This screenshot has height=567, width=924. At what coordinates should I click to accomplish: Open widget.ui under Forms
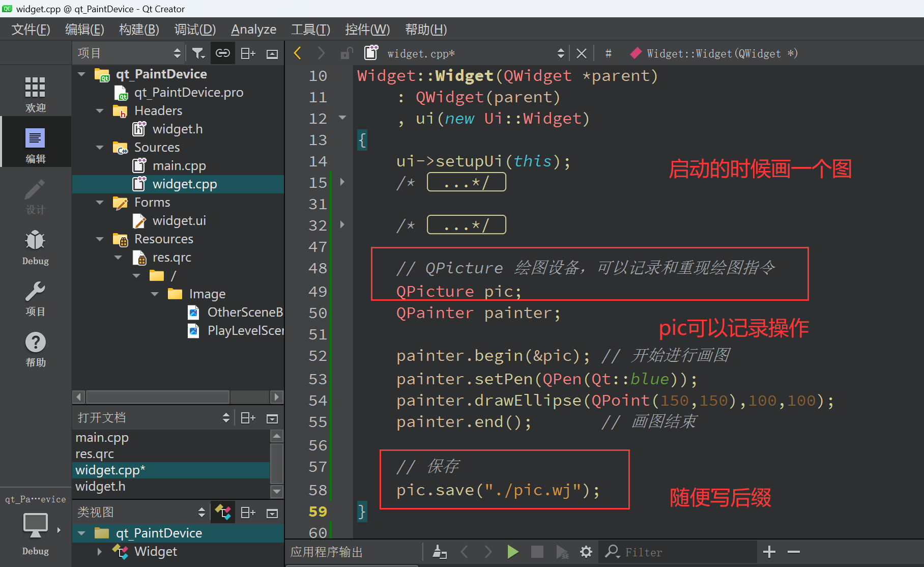coord(179,221)
